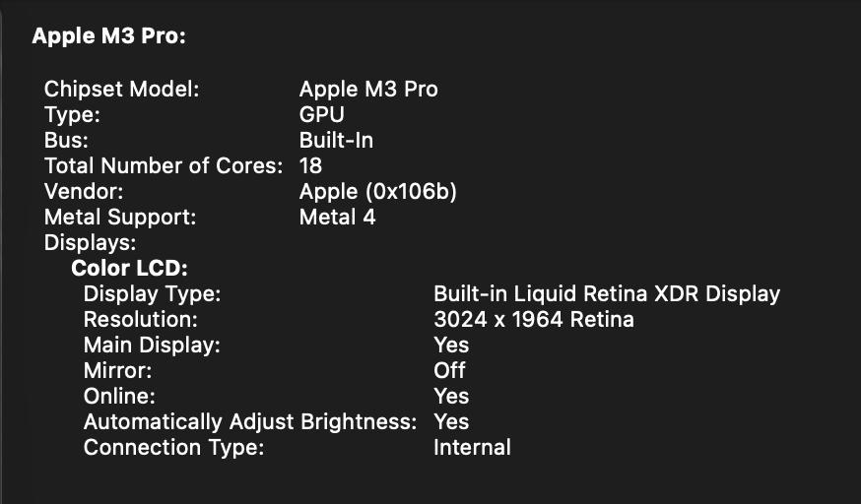Select the Chipset Model label

[x=122, y=89]
